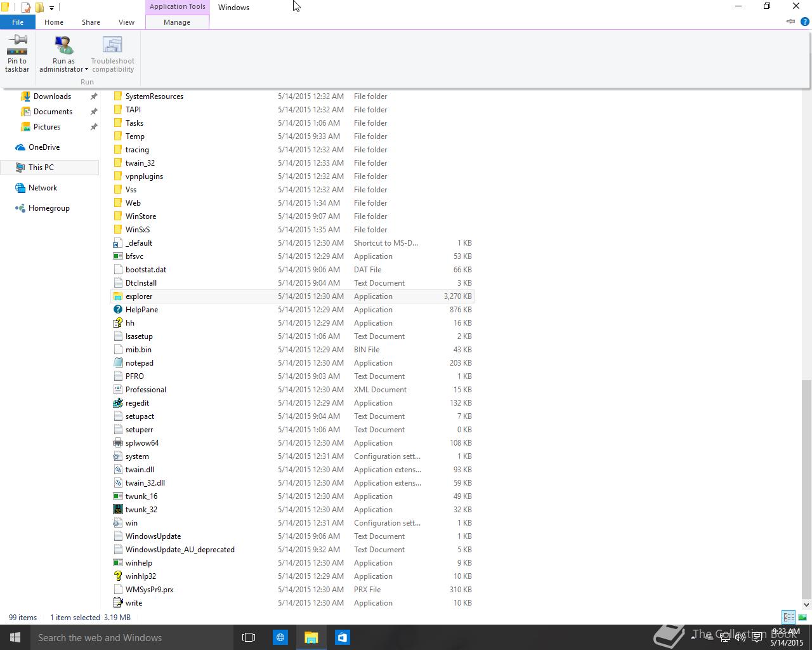Viewport: 812px width, 650px height.
Task: Open Customize Quick Access Toolbar dropdown
Action: [x=51, y=8]
